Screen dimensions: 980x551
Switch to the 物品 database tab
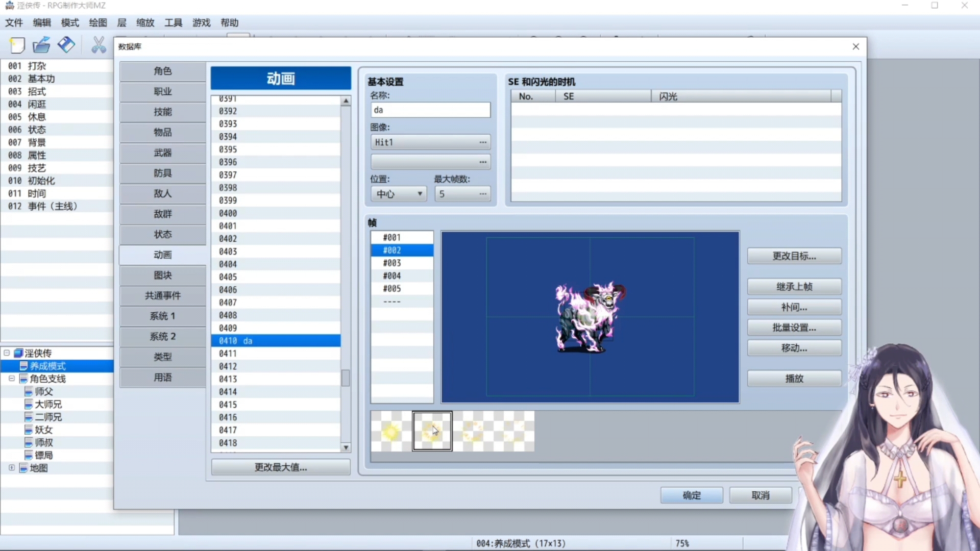point(163,132)
